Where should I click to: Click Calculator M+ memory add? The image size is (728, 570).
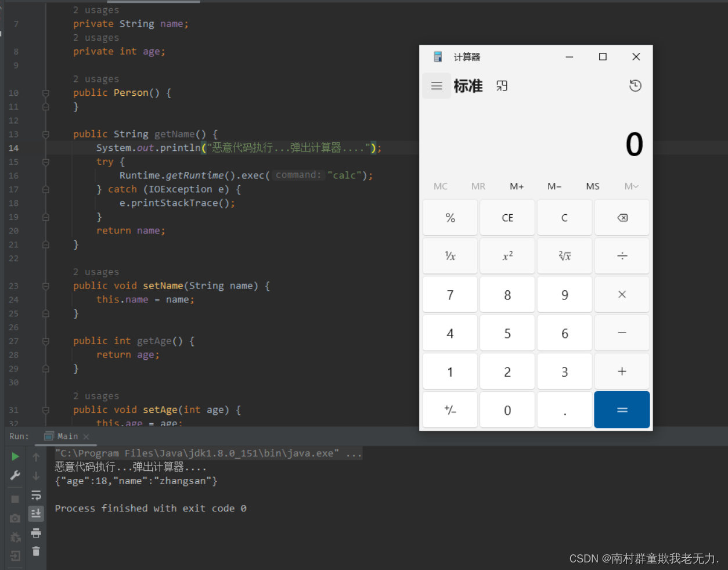point(517,186)
